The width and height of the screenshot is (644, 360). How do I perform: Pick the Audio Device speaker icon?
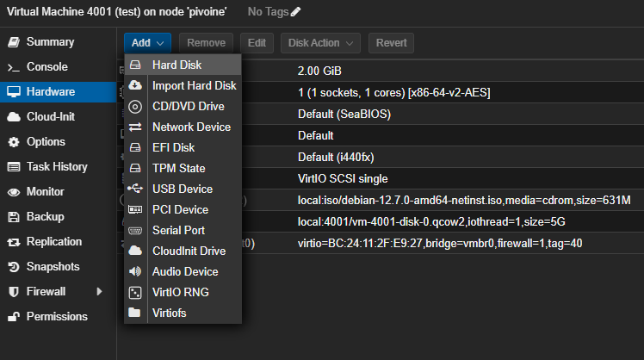135,271
